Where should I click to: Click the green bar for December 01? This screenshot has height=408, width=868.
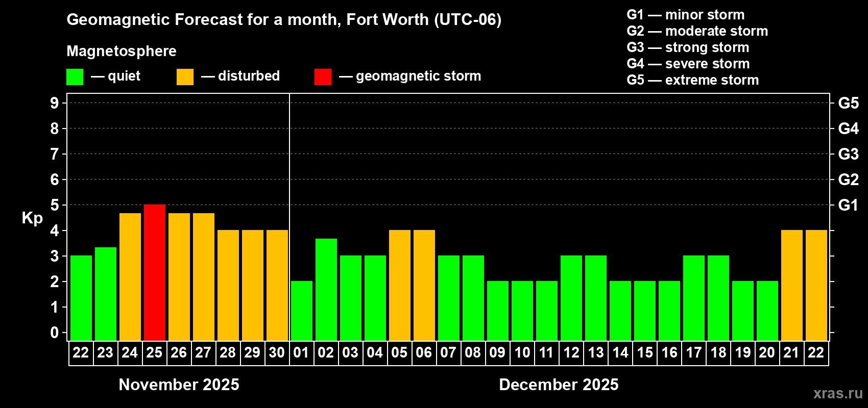pyautogui.click(x=301, y=311)
